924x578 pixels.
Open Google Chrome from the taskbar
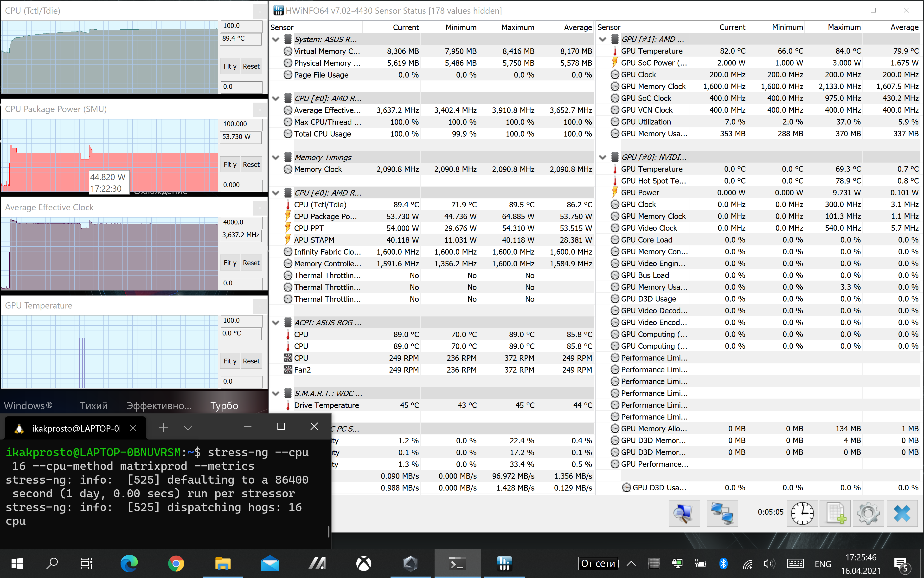coord(176,564)
